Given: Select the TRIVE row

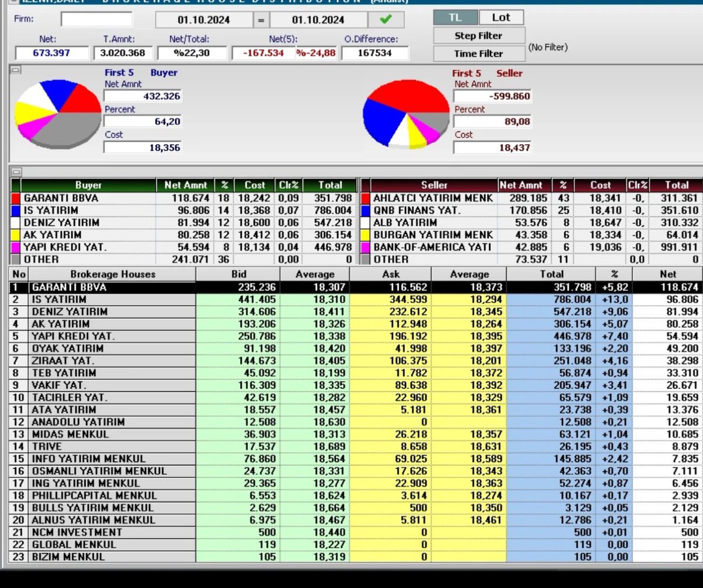Looking at the screenshot, I should [356, 446].
